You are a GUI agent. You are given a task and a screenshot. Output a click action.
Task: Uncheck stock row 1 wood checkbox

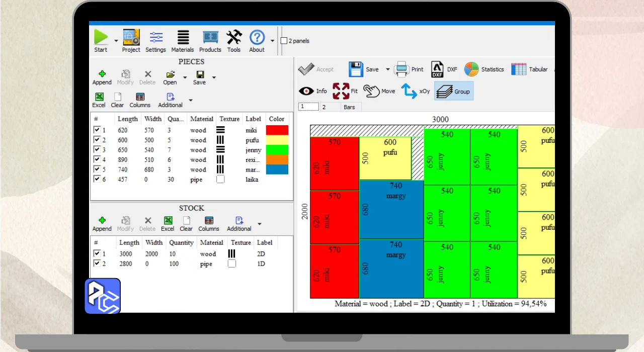tap(97, 253)
